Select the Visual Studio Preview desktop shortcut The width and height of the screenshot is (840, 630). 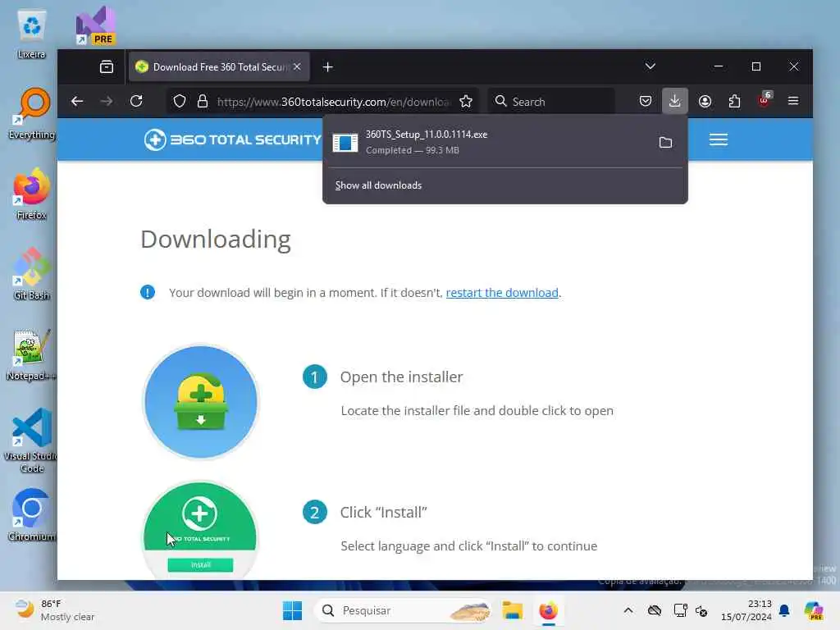[95, 25]
